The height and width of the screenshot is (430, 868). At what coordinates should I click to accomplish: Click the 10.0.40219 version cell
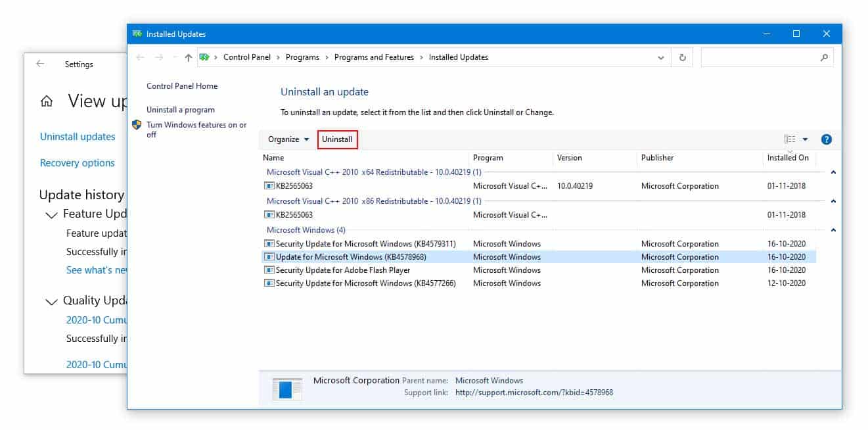(575, 186)
